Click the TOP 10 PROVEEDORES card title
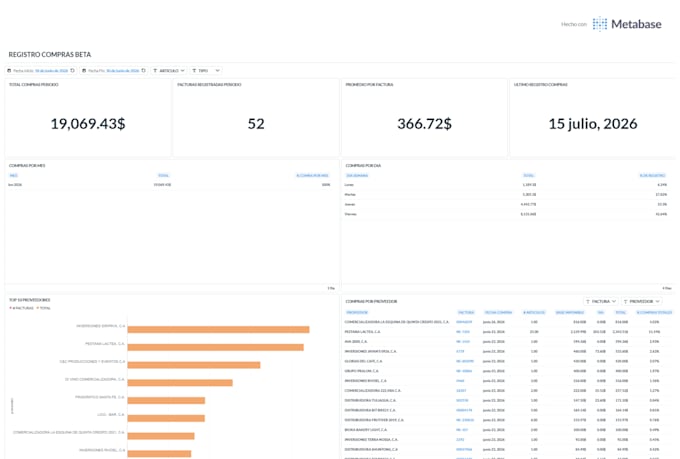 [x=29, y=300]
